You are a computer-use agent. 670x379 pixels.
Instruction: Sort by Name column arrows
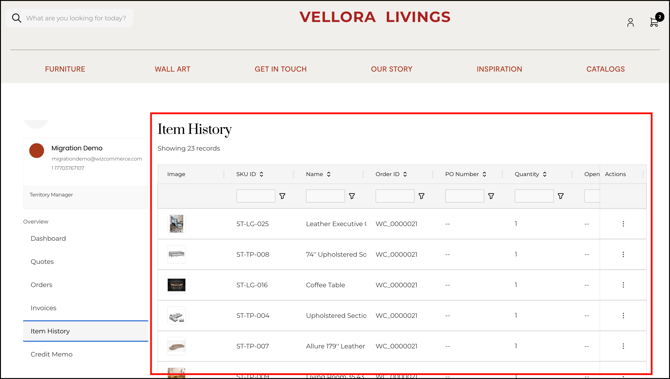click(x=329, y=174)
